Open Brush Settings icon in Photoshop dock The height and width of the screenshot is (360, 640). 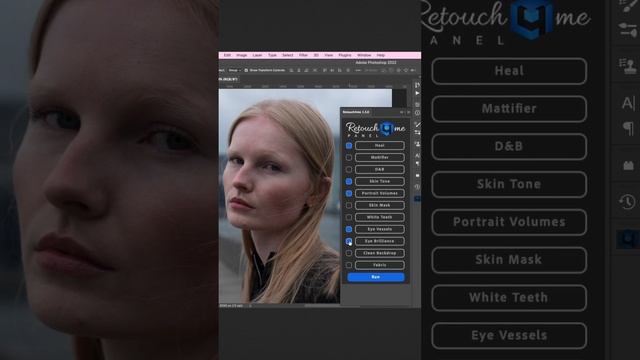[x=417, y=124]
